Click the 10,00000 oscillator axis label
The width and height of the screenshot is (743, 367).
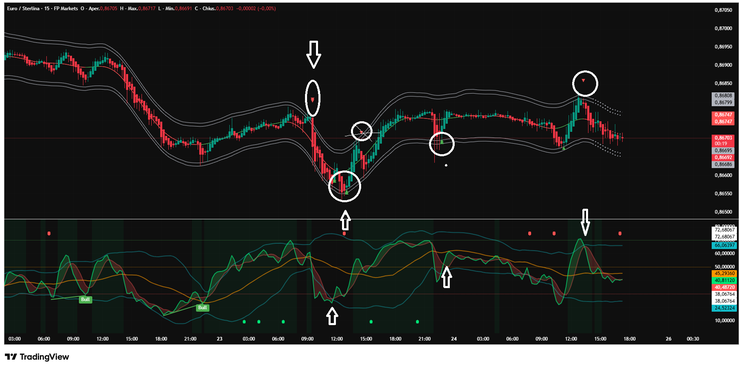pos(725,321)
